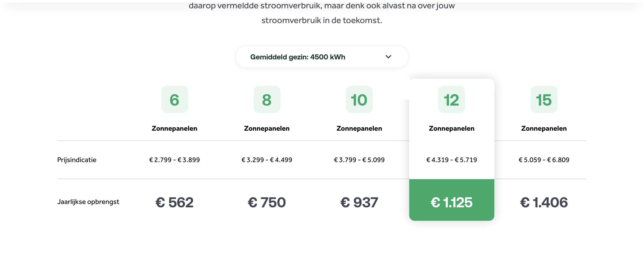Screen dimensions: 644x260
Task: Click the € 562 yearly yield value
Action: coord(174,202)
